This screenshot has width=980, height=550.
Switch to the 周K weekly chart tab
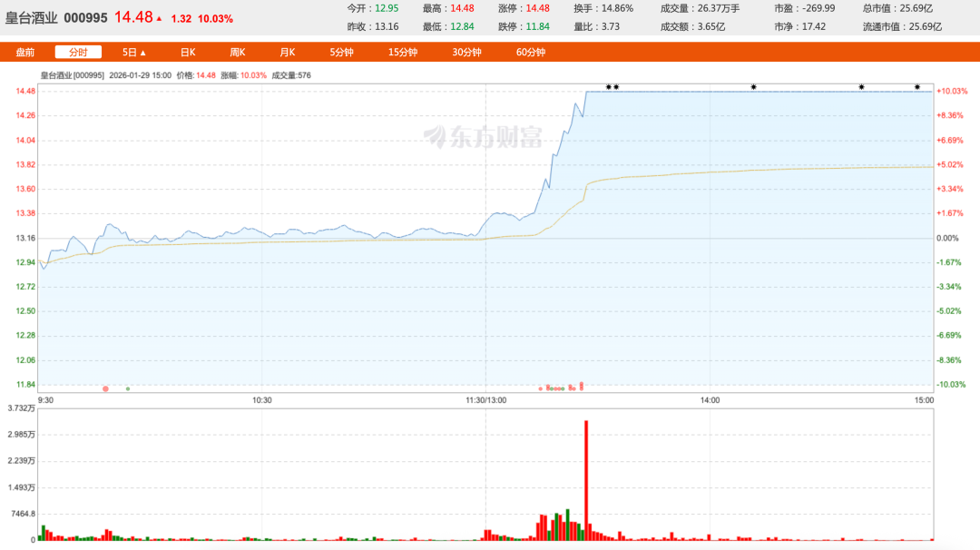[238, 53]
